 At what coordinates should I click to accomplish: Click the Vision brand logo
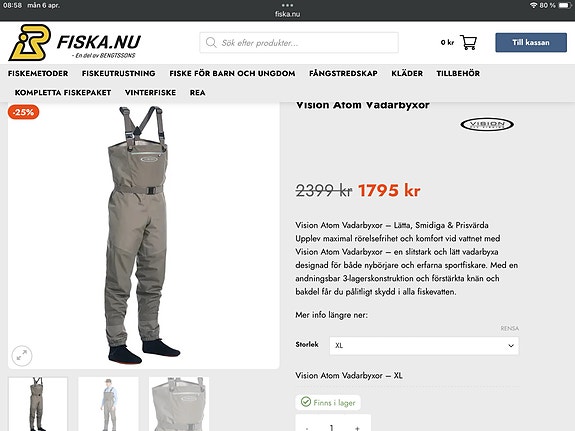click(x=487, y=125)
